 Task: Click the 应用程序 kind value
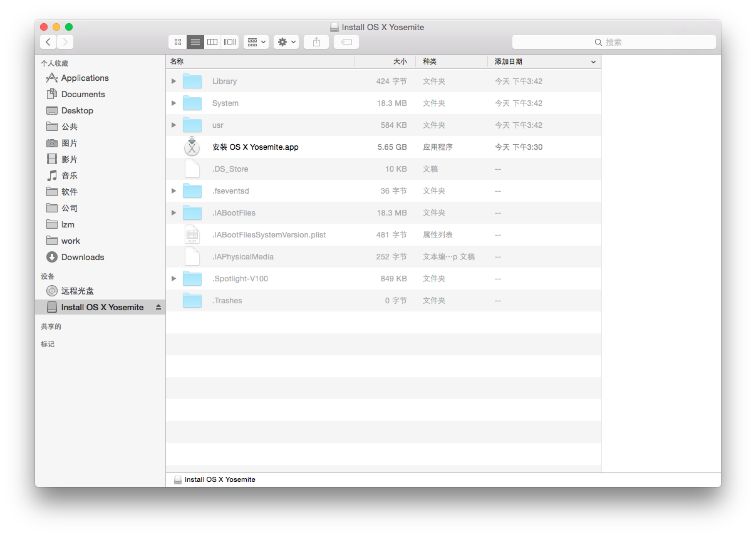(x=438, y=147)
